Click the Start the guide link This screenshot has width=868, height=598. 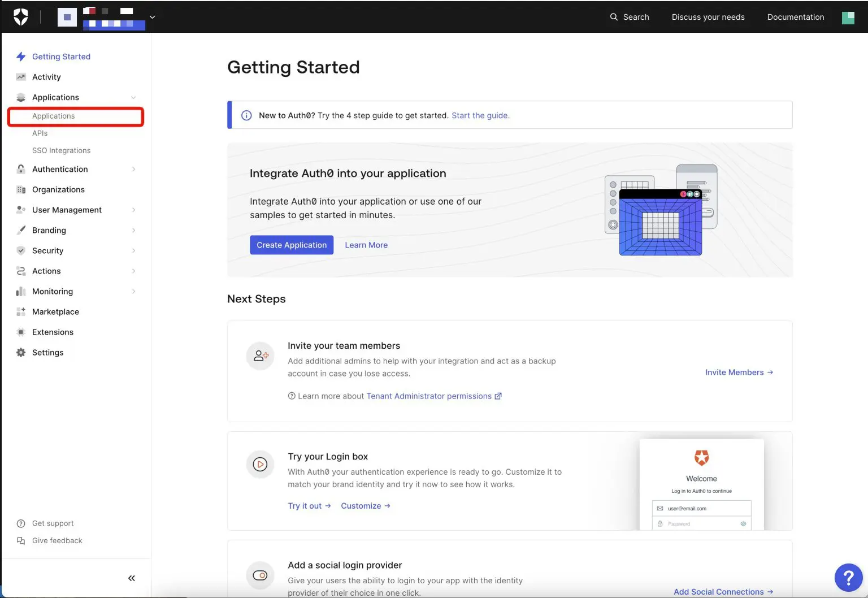[480, 115]
